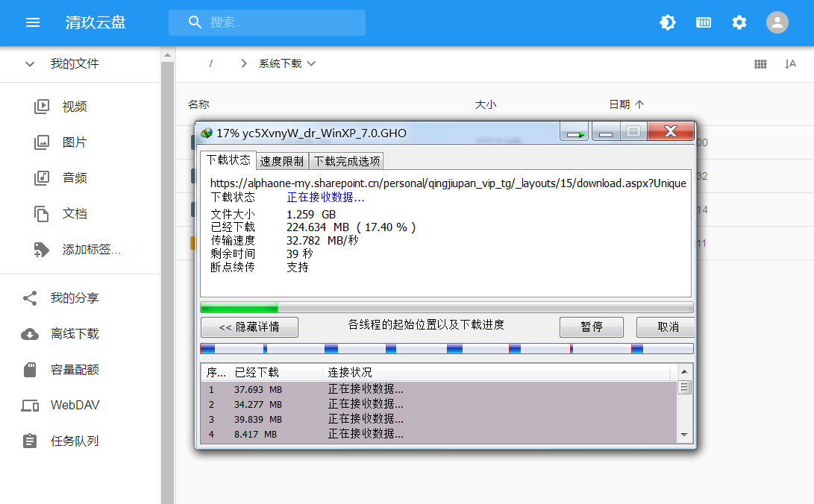The image size is (814, 504).
Task: Click the breadcrumb chevron separator
Action: 243,64
